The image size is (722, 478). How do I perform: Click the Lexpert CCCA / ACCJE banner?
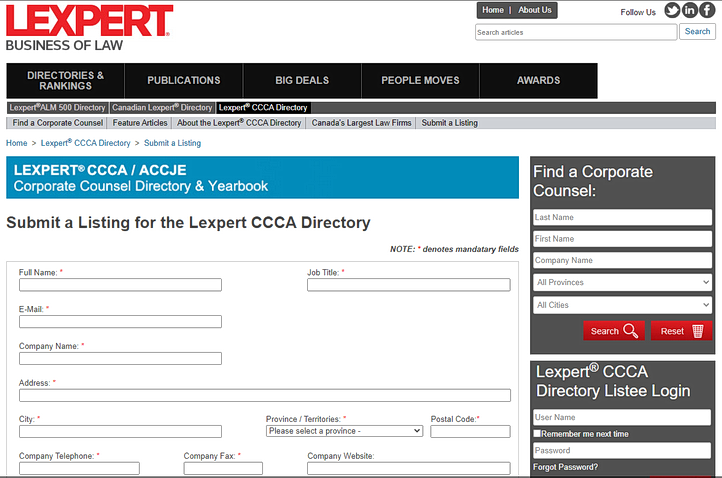[262, 178]
